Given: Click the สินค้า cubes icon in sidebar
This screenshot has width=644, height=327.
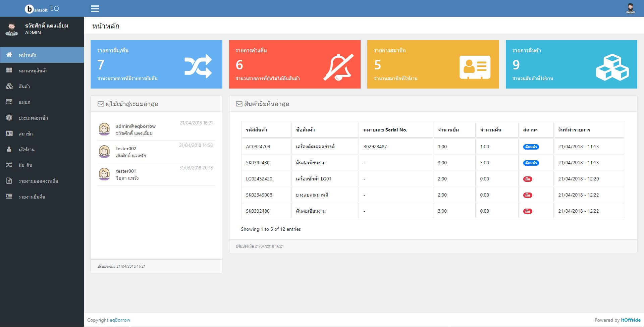Looking at the screenshot, I should (x=9, y=86).
